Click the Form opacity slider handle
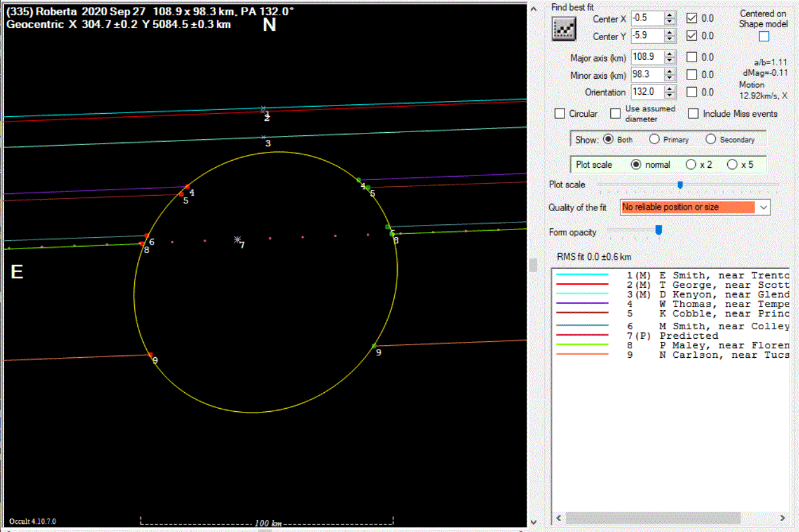 coord(659,230)
